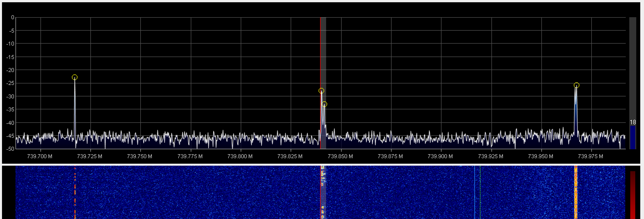Viewport: 644px width, 219px height.
Task: Click the -40 dB scale label
Action: (x=10, y=123)
